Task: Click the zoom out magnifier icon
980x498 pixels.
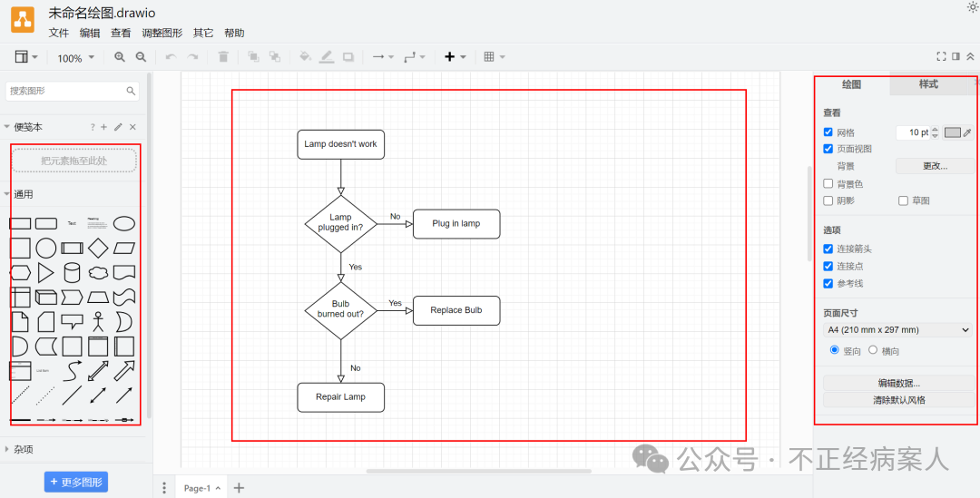Action: point(141,57)
